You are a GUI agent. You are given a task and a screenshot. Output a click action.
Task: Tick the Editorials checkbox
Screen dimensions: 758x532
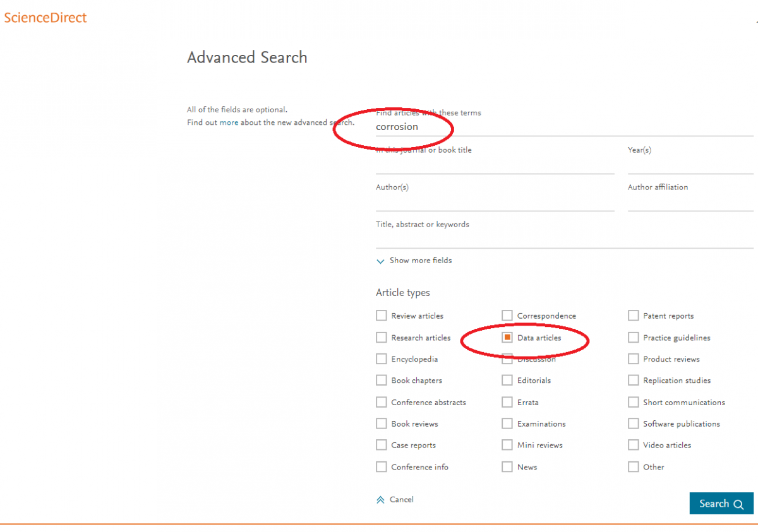(507, 381)
